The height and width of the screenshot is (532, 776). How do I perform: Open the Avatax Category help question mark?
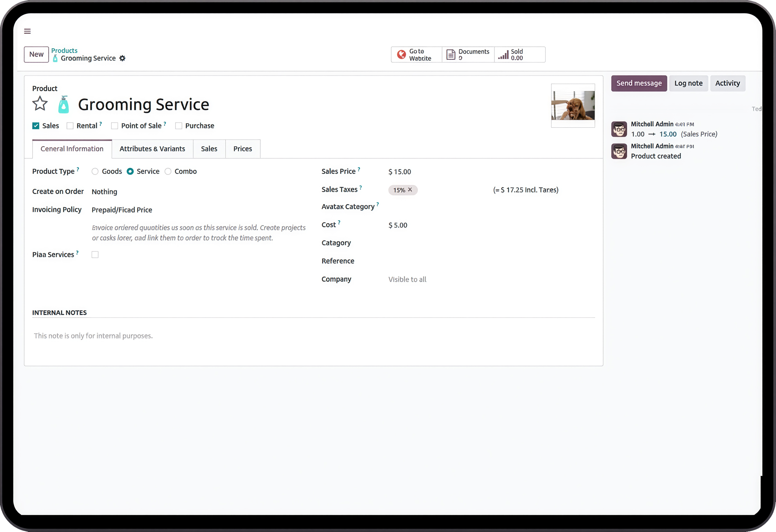pos(378,204)
